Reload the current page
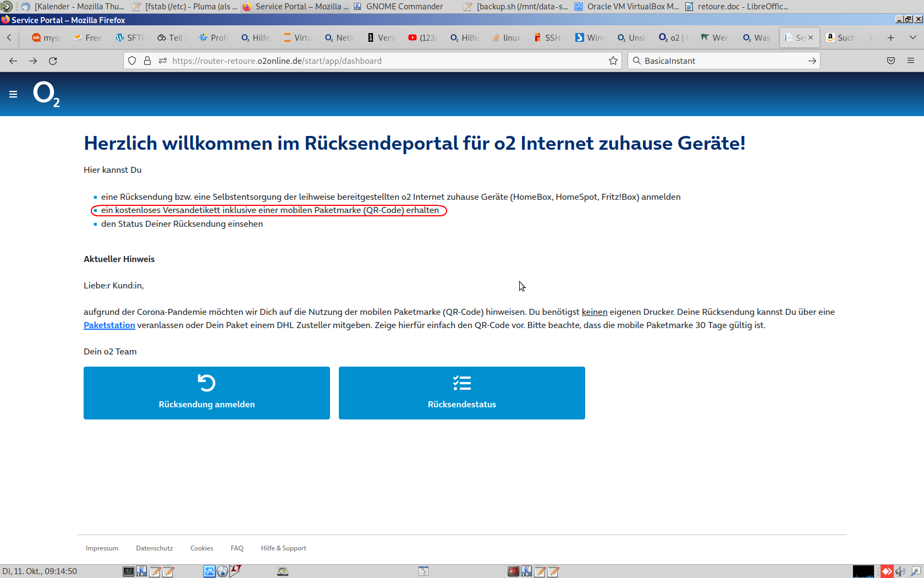 53,61
